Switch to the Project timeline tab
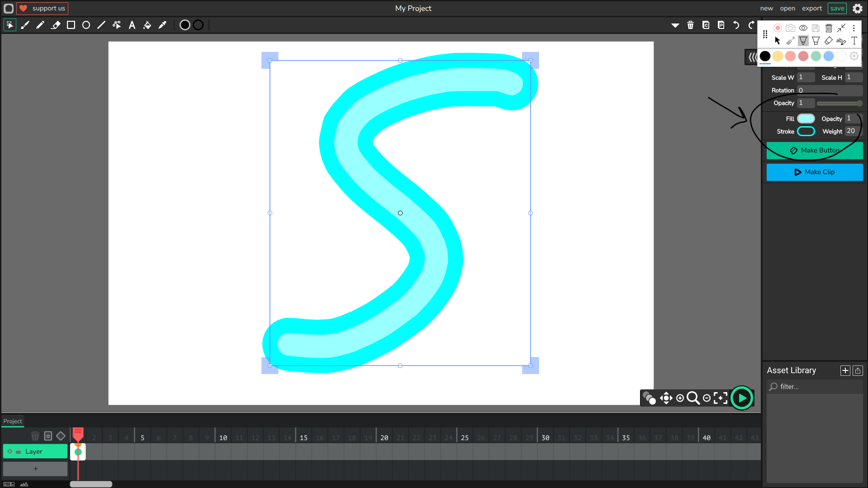The image size is (868, 488). [13, 421]
